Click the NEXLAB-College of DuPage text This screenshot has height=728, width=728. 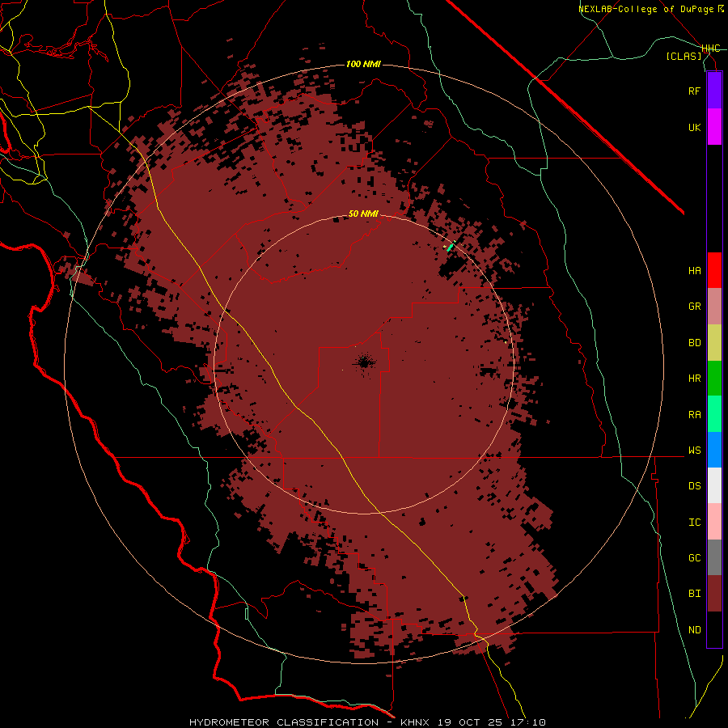tap(645, 9)
